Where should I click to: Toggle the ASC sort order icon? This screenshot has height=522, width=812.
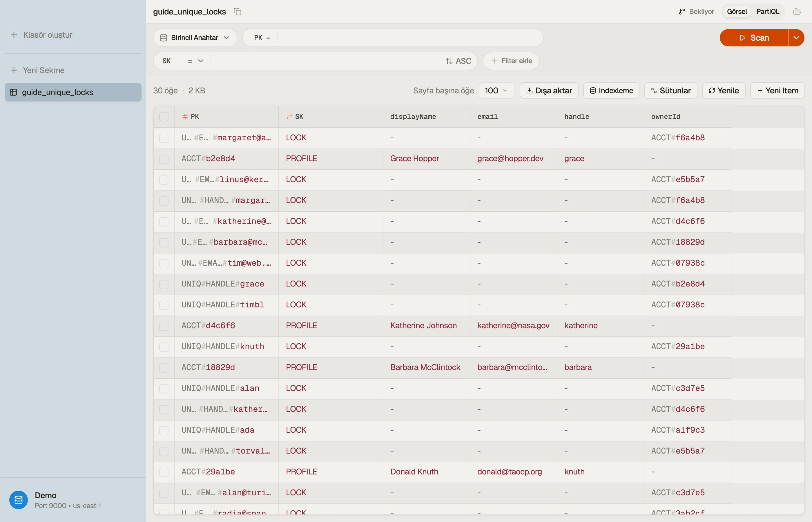[449, 61]
